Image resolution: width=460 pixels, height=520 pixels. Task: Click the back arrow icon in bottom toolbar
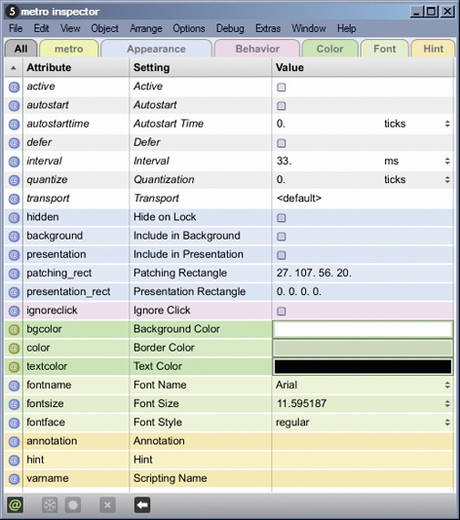point(142,505)
